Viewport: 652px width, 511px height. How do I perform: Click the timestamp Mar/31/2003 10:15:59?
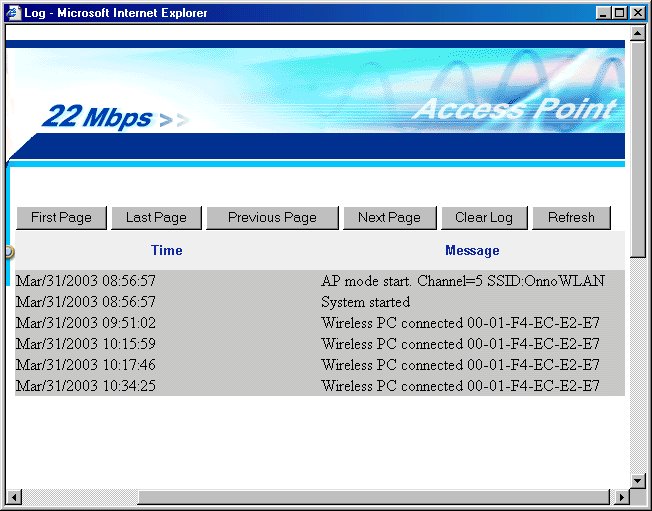point(86,344)
